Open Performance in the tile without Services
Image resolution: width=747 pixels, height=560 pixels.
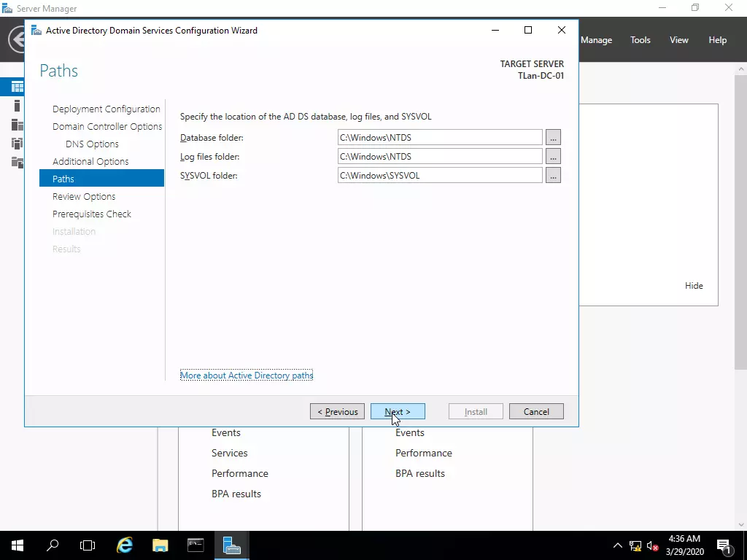tap(424, 454)
